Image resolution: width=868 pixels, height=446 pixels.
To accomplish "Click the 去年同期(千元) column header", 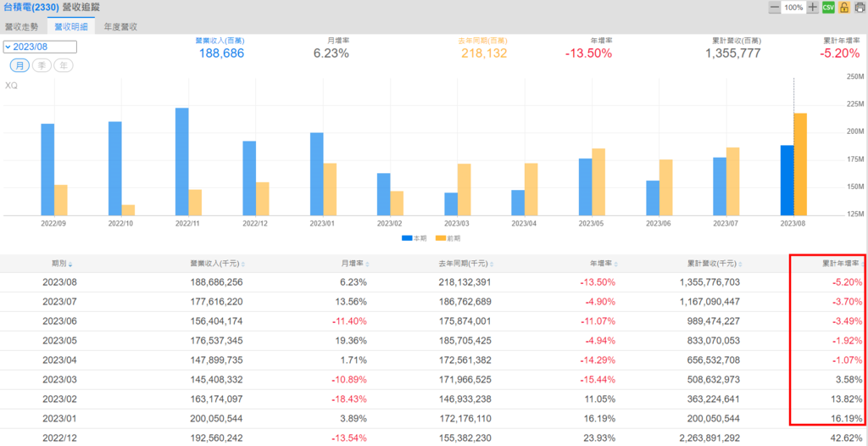I will (x=463, y=265).
